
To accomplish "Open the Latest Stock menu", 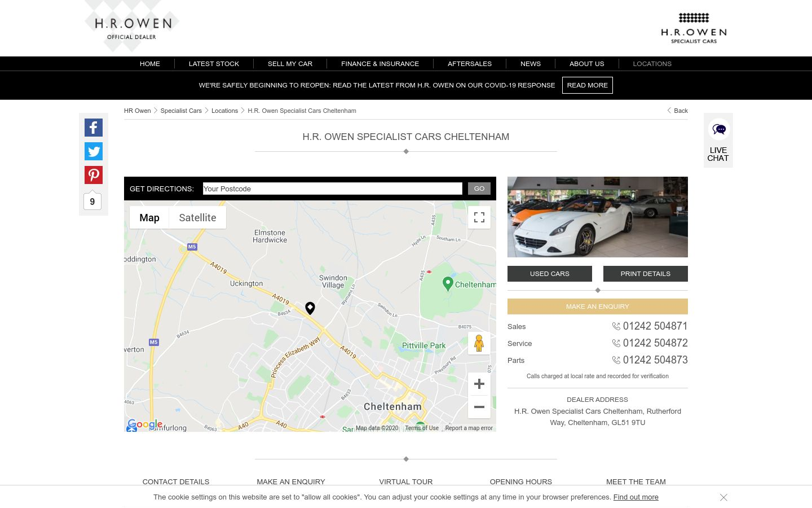I will click(214, 64).
